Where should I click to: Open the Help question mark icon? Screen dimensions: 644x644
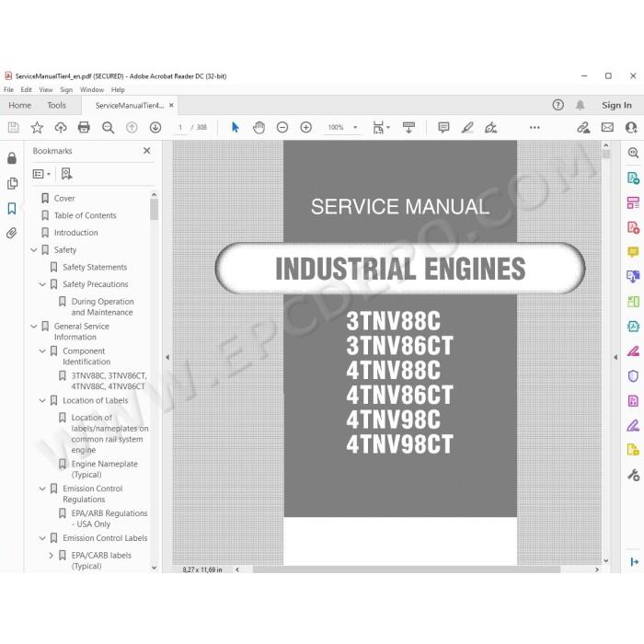point(558,105)
